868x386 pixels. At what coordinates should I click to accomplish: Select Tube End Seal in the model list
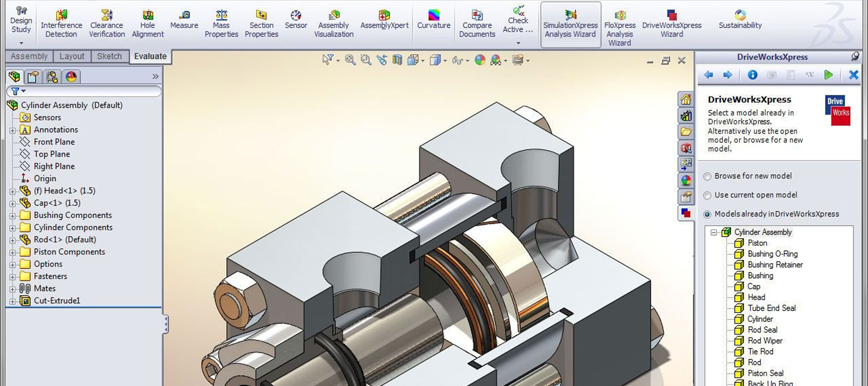(x=771, y=308)
